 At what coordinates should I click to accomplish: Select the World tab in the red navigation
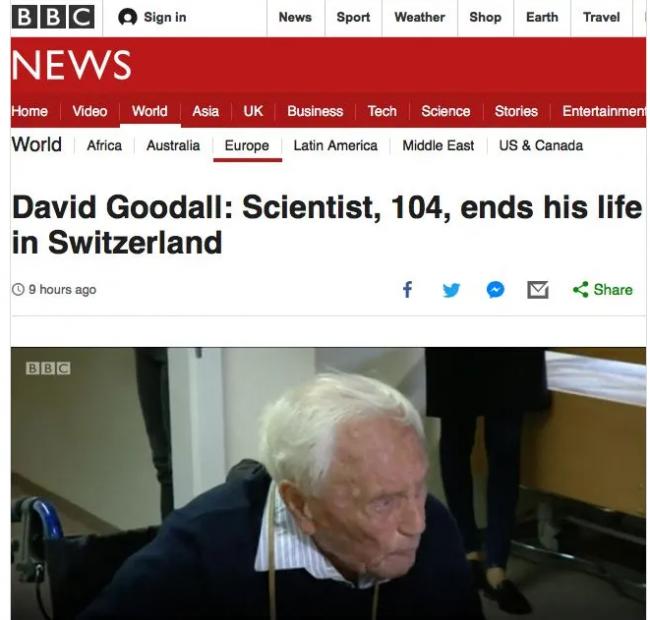point(150,111)
